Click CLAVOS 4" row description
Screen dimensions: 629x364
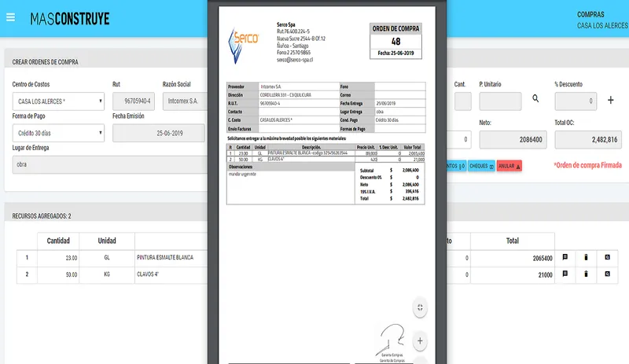tap(148, 274)
